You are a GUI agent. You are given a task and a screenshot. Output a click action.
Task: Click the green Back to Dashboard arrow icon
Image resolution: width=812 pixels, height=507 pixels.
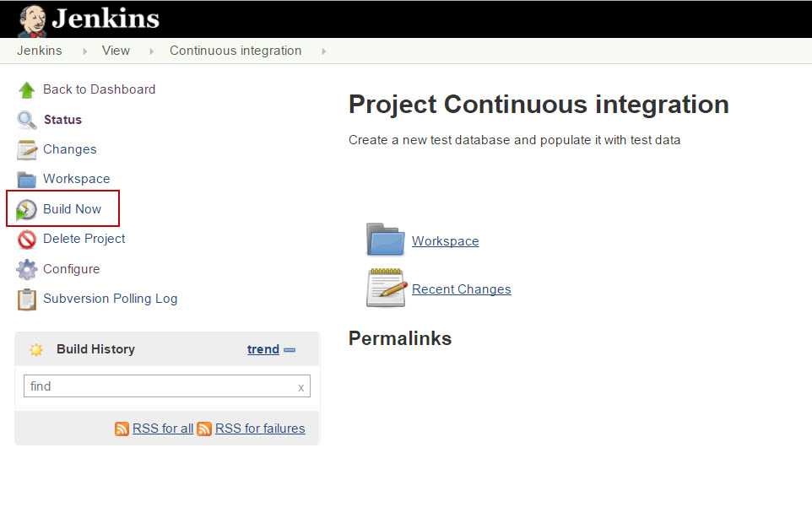tap(27, 89)
